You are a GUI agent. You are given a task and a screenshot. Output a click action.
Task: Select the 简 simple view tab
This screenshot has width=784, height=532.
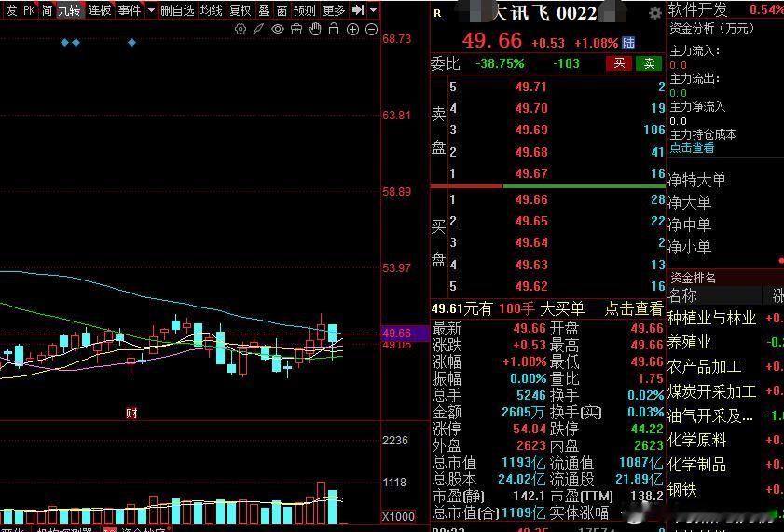click(47, 10)
